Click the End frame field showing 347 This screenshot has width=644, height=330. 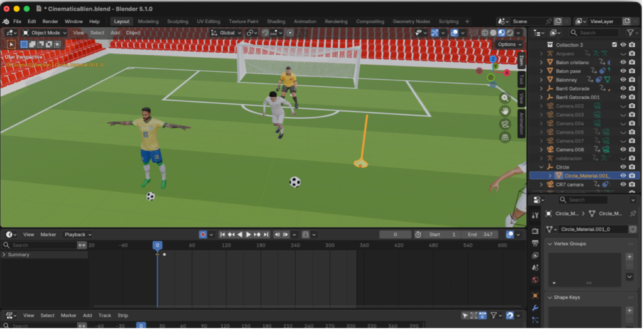coord(481,235)
